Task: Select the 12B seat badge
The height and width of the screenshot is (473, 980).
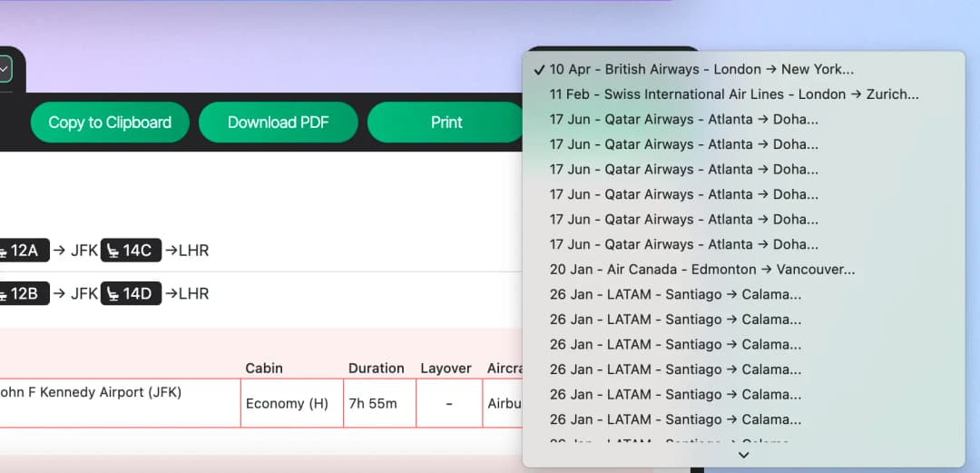Action: [23, 294]
